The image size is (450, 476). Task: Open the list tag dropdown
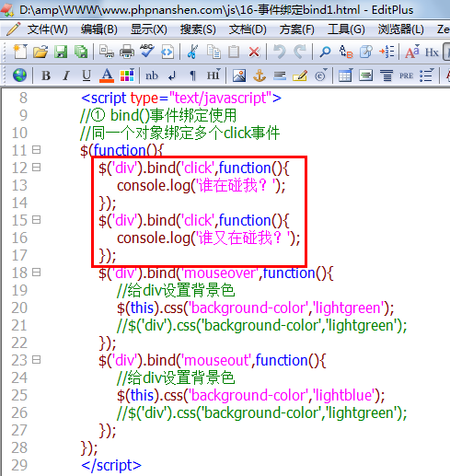427,75
